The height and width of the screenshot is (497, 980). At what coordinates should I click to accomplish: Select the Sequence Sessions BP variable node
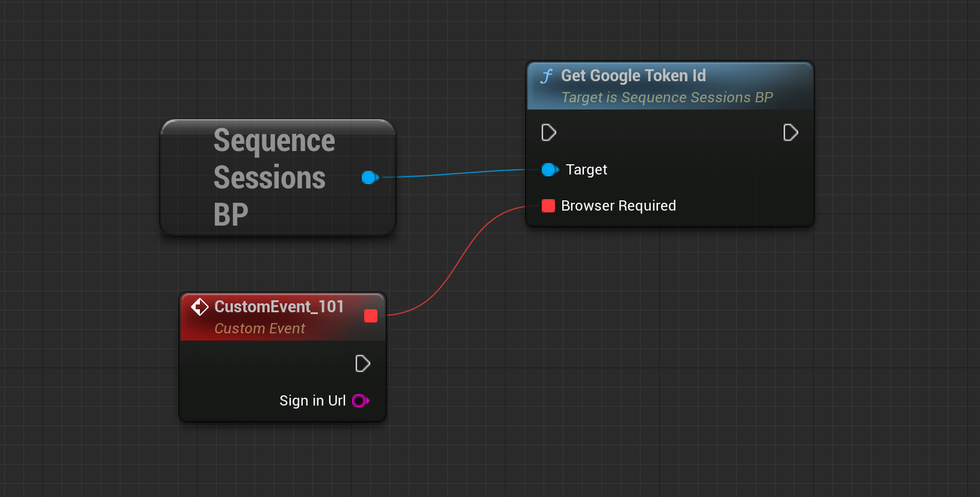tap(278, 177)
